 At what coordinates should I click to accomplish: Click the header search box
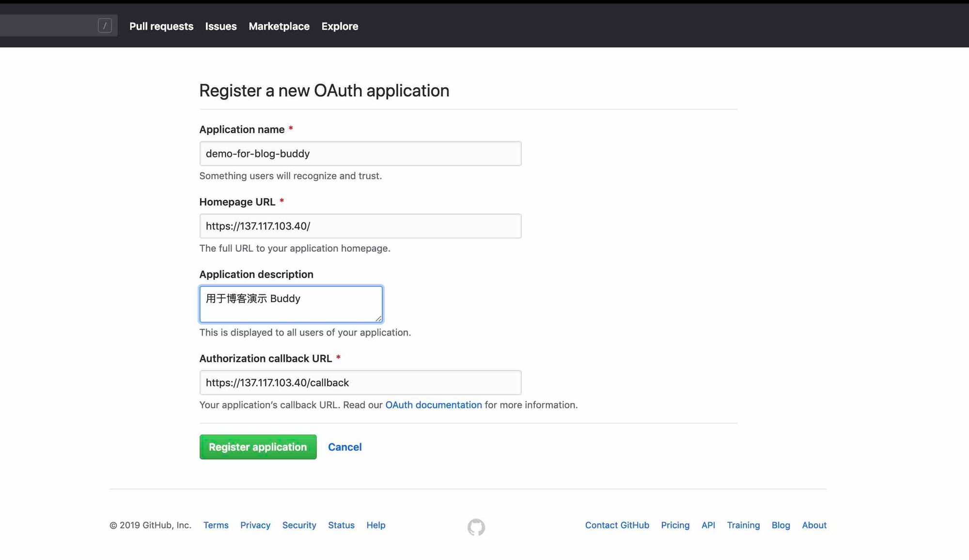48,26
